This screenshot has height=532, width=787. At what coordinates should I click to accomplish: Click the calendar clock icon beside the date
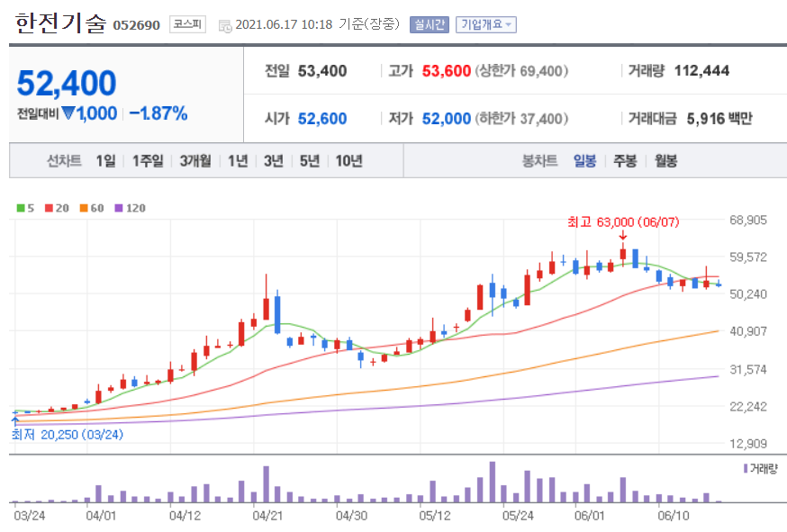pyautogui.click(x=225, y=26)
